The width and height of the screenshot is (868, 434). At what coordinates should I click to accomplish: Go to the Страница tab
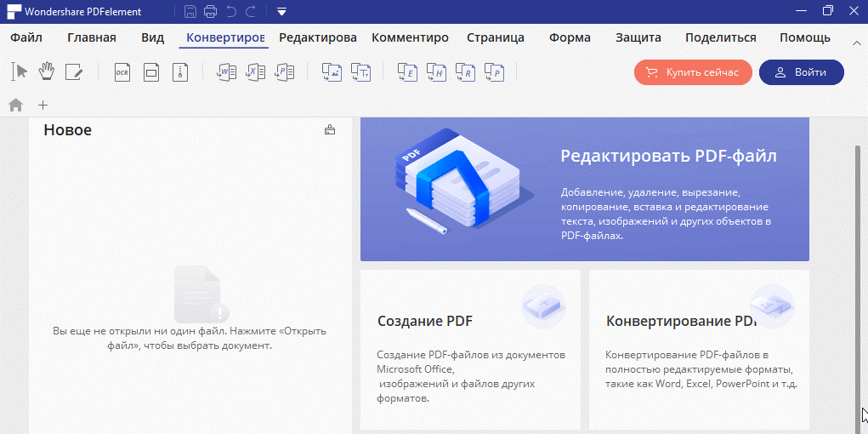(496, 37)
